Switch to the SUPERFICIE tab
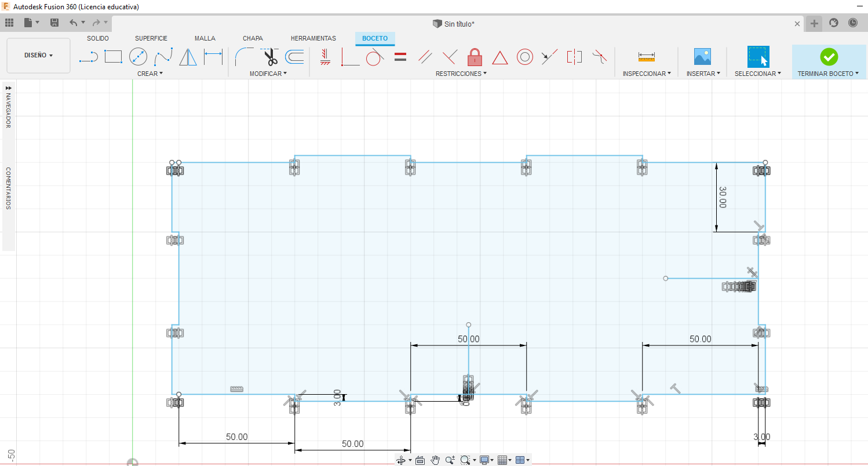The image size is (868, 466). [x=151, y=38]
